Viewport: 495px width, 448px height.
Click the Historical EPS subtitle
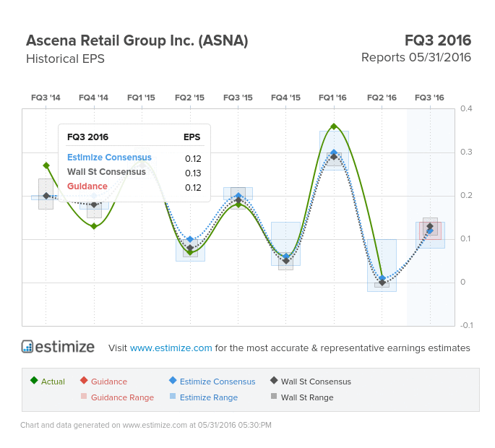[x=65, y=59]
